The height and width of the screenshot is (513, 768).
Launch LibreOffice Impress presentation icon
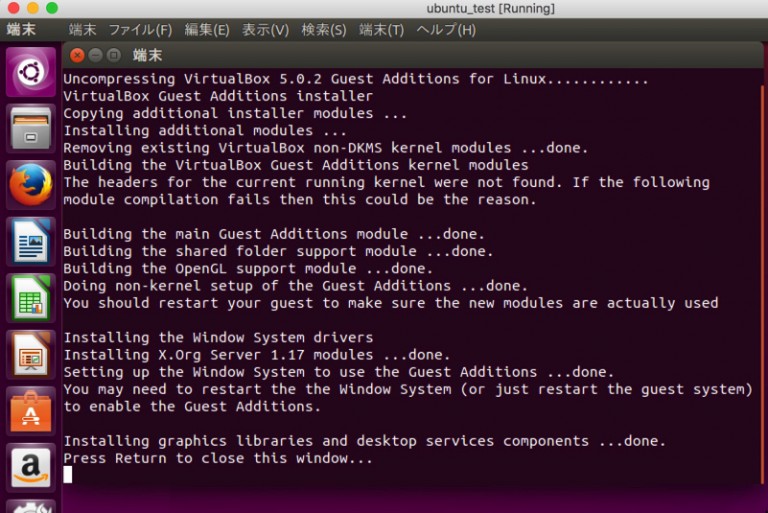point(30,355)
